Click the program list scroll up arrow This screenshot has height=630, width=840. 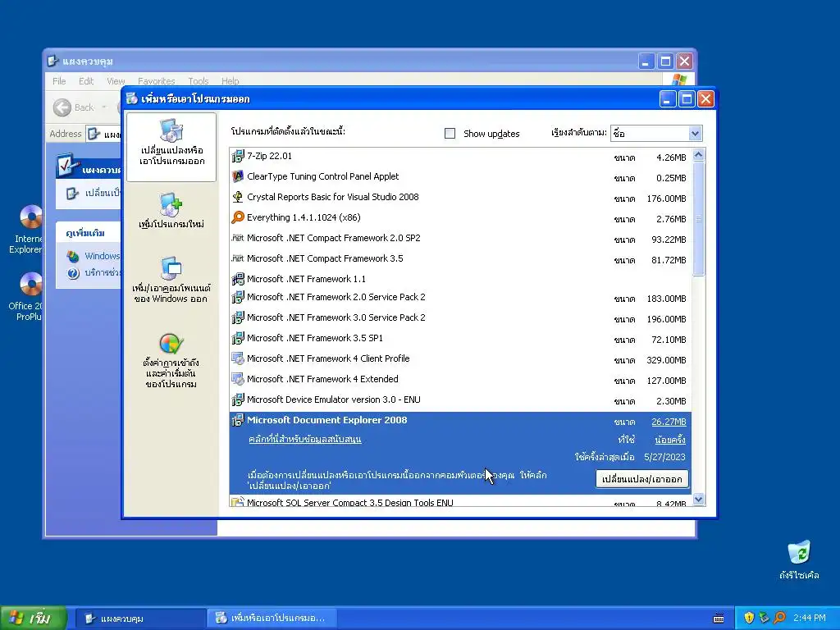(x=698, y=155)
